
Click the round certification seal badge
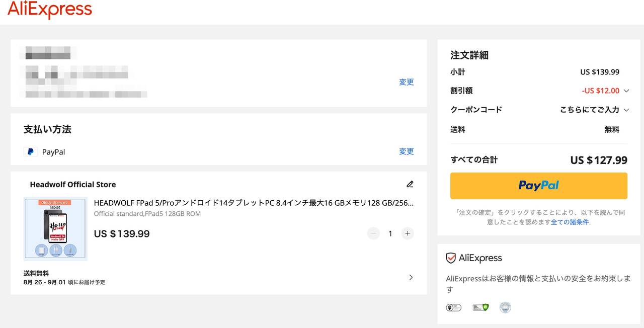[x=505, y=307]
